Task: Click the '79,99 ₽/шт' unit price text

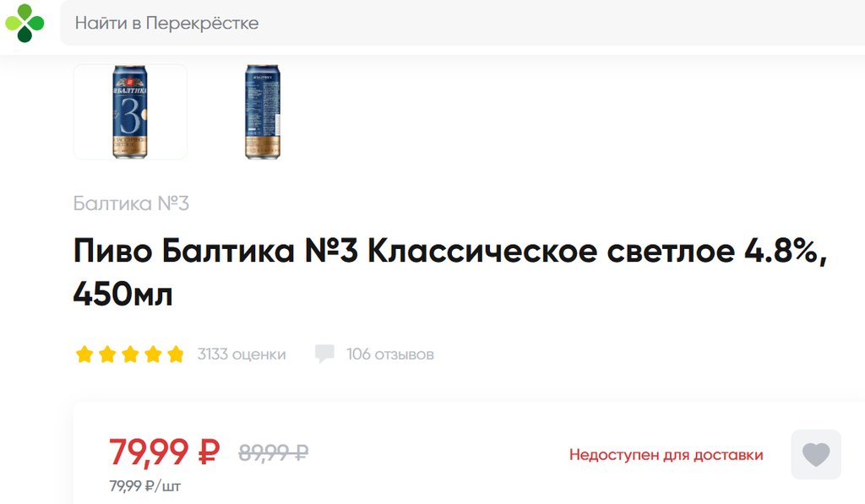Action: (144, 485)
